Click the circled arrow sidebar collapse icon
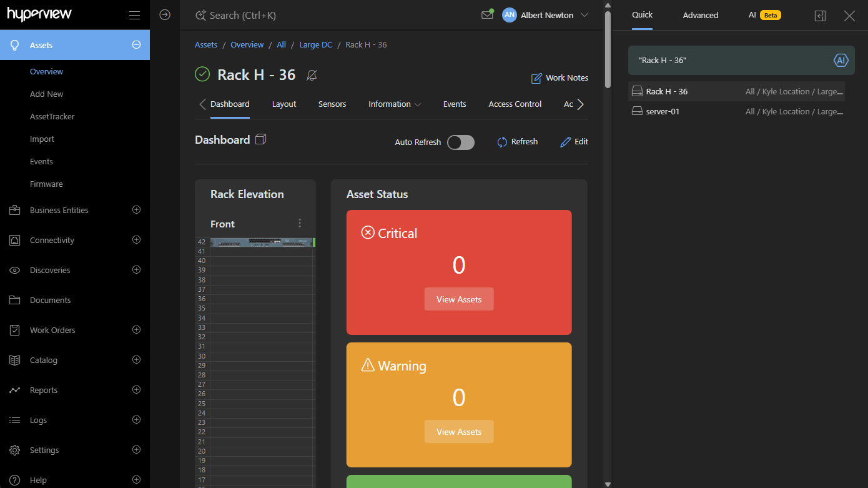 (165, 14)
